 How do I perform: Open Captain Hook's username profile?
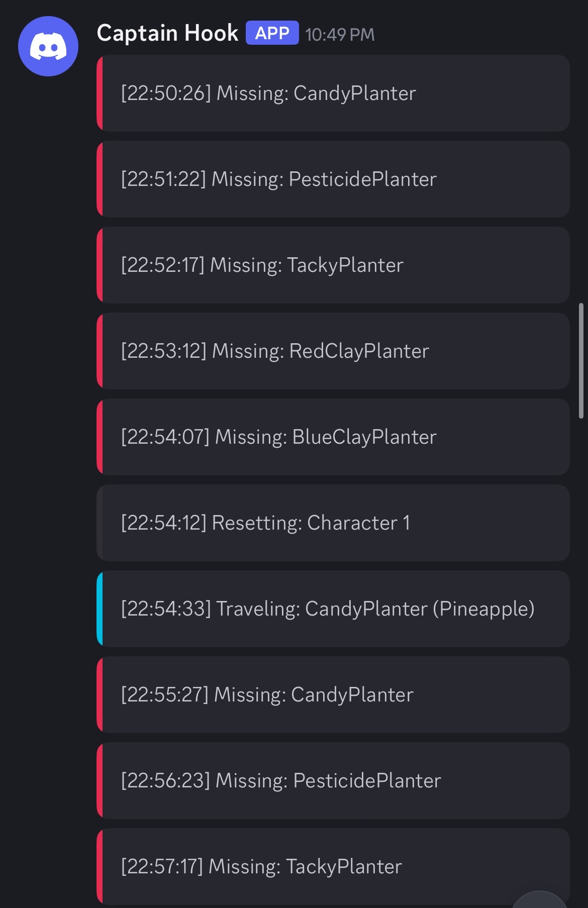click(x=167, y=33)
